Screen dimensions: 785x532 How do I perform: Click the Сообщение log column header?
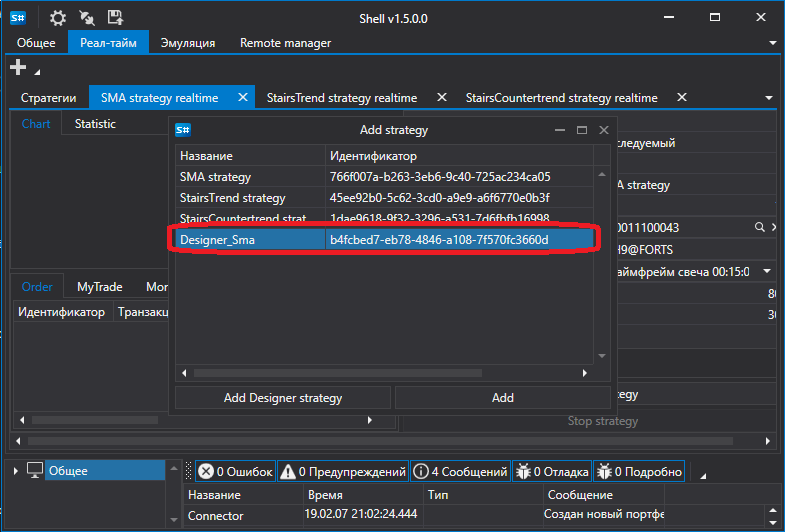pyautogui.click(x=604, y=495)
